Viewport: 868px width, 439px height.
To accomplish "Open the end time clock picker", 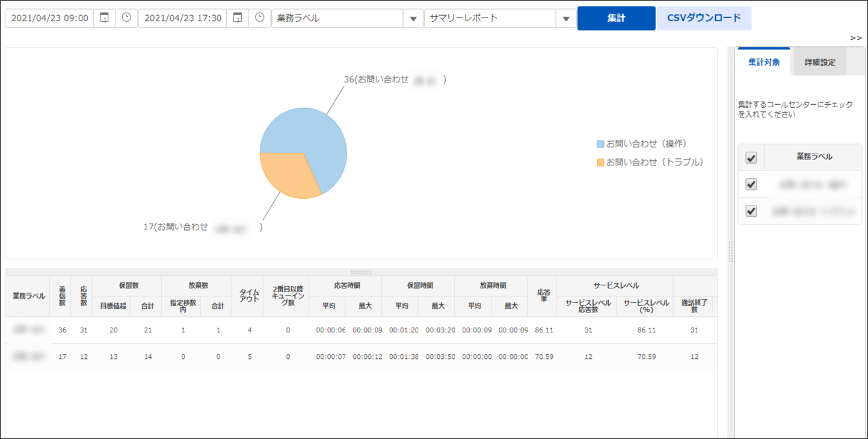I will point(259,18).
